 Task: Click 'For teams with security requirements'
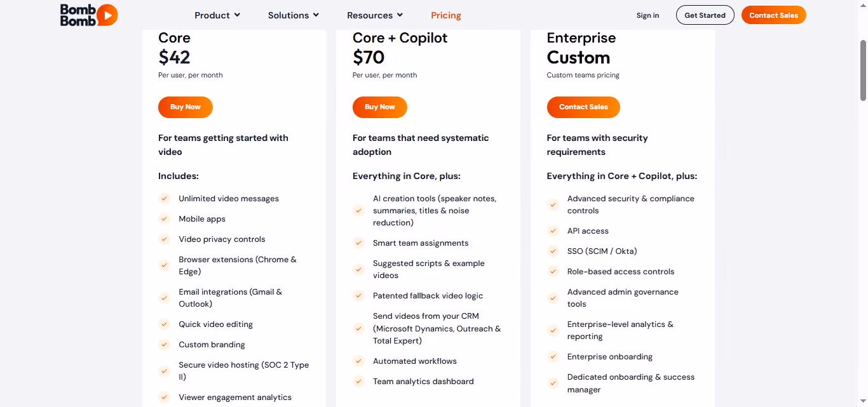tap(597, 145)
